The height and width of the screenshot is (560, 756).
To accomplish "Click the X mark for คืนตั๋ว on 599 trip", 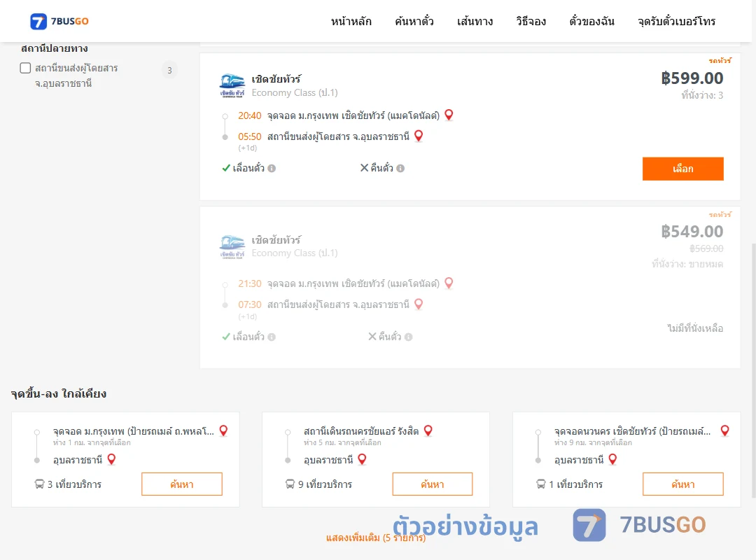I will pos(365,168).
